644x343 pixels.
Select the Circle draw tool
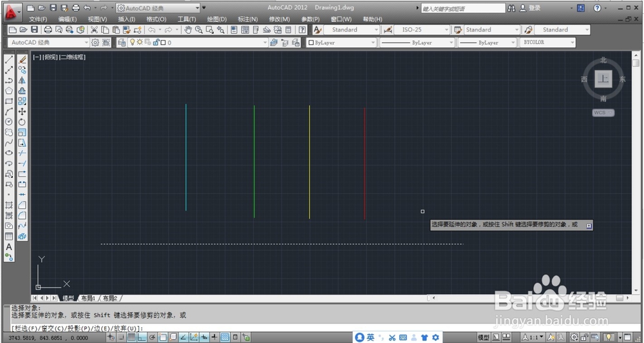click(x=8, y=122)
